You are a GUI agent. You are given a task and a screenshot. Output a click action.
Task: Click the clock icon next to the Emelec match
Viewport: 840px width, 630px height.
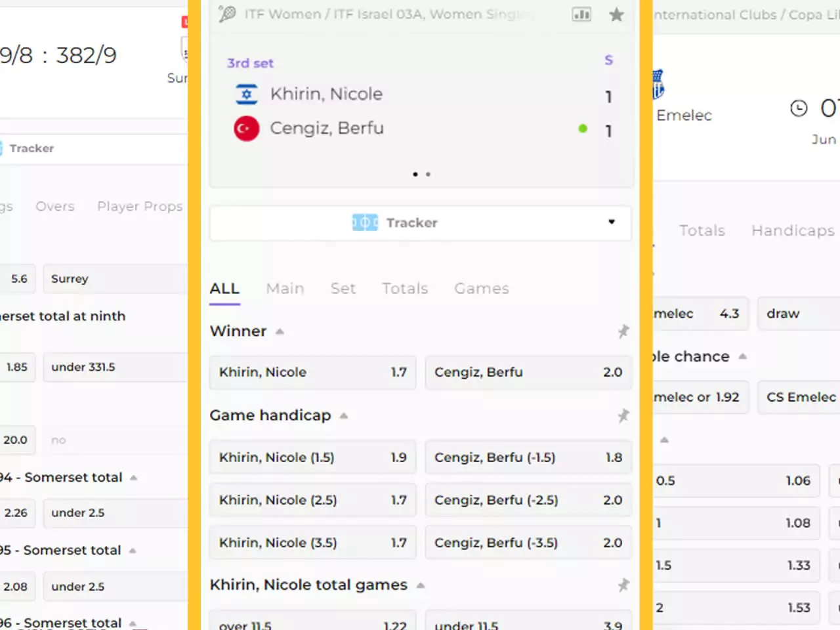pos(799,108)
